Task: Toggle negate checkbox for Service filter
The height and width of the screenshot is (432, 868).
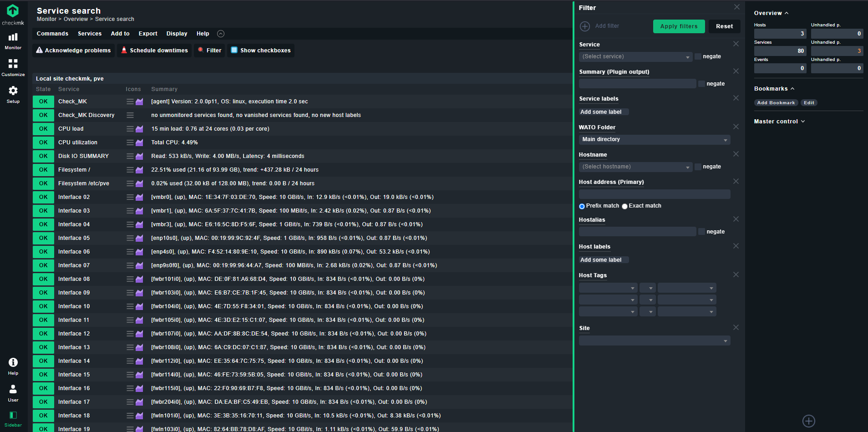Action: 698,56
